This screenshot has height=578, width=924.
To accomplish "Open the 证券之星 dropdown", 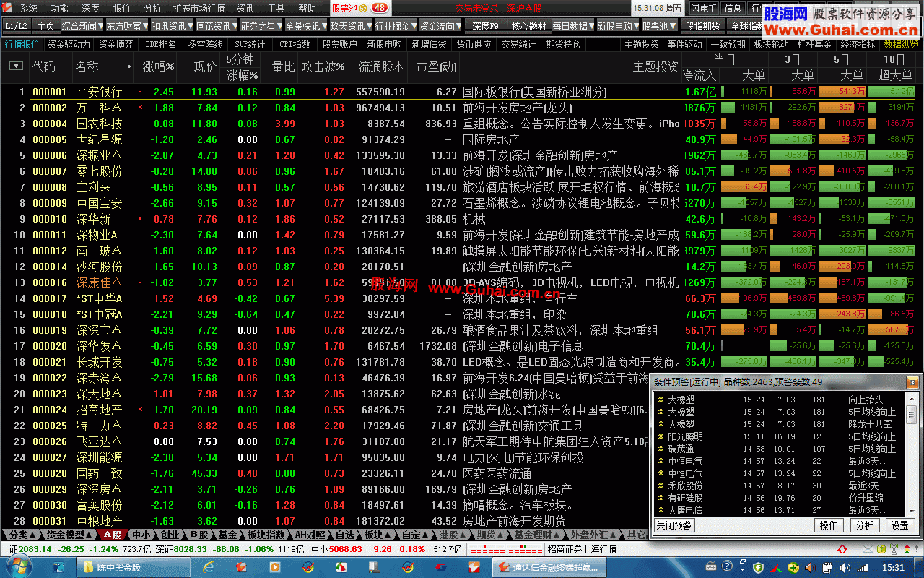I will click(x=261, y=26).
